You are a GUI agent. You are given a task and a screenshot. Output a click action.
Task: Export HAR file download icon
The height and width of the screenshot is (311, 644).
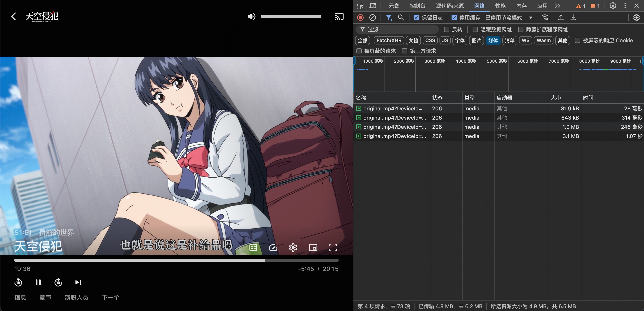(x=573, y=18)
